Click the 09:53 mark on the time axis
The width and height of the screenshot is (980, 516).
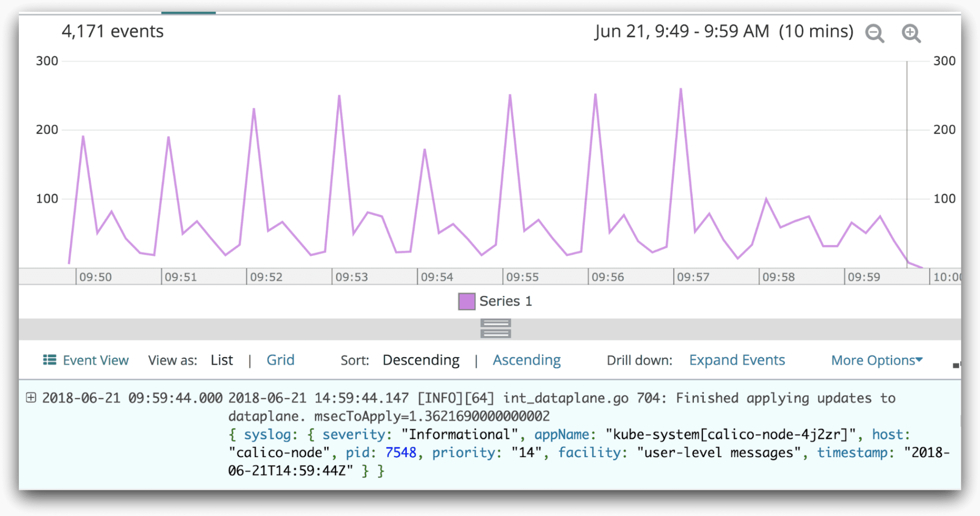click(351, 277)
